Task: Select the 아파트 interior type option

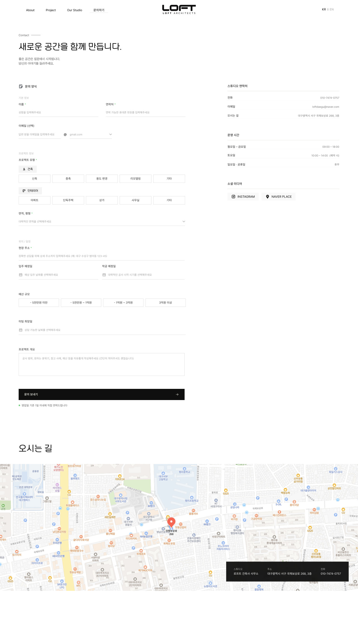Action: 34,200
